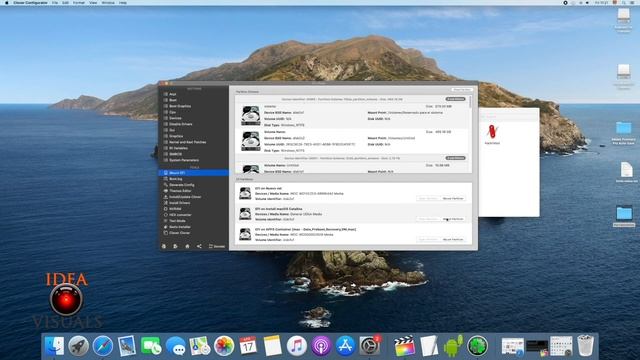640x360 pixels.
Task: Select the Graphics section
Action: tap(176, 136)
